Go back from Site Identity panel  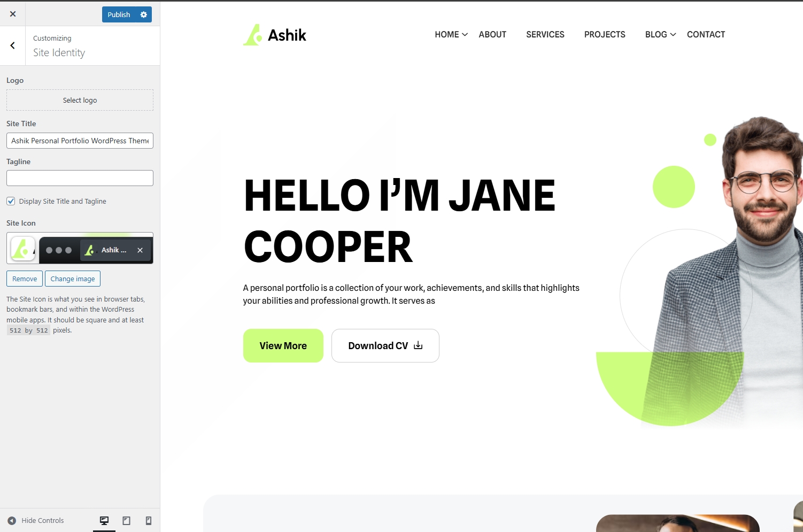tap(13, 46)
